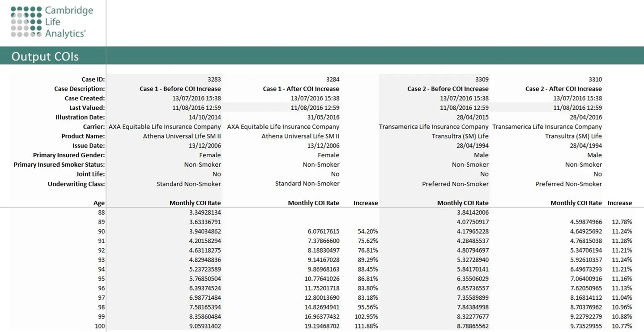Select issue date 28/04/1994 for case 3309
Screen dimensions: 644x332
tap(473, 146)
